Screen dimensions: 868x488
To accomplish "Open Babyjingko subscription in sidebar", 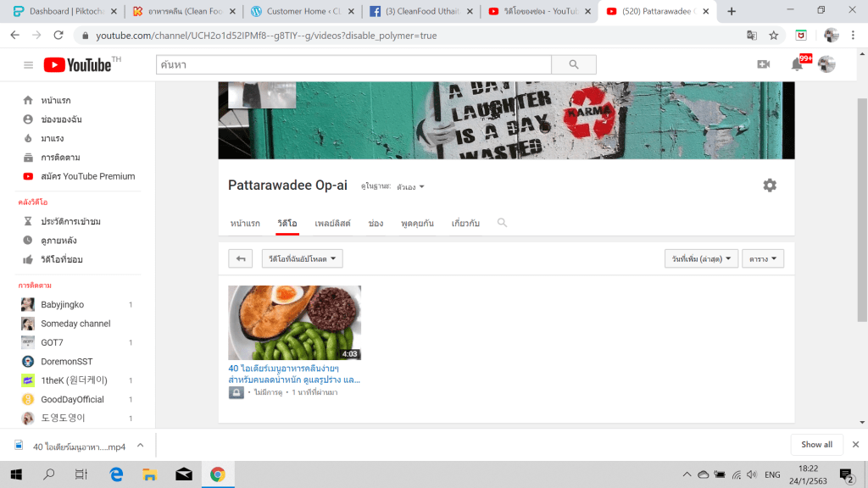I will coord(62,304).
